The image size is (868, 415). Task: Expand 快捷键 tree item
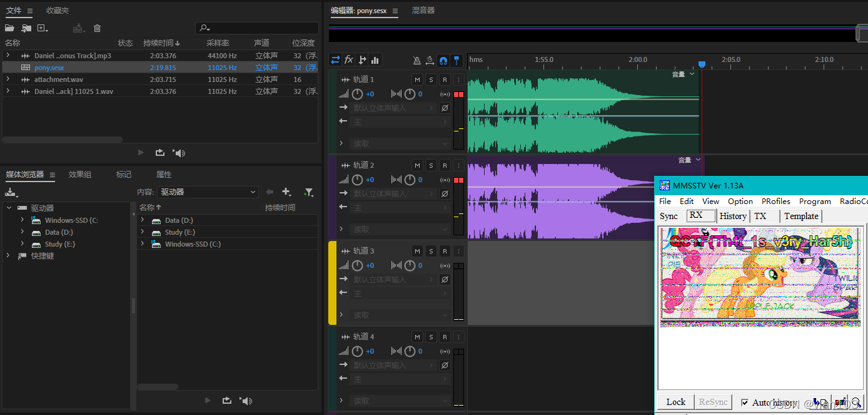pyautogui.click(x=8, y=256)
